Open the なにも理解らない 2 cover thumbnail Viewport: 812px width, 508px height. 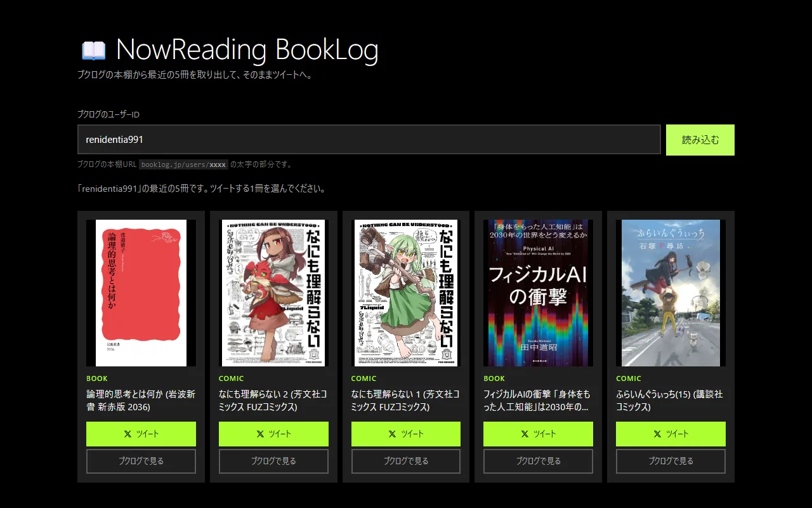pos(273,293)
